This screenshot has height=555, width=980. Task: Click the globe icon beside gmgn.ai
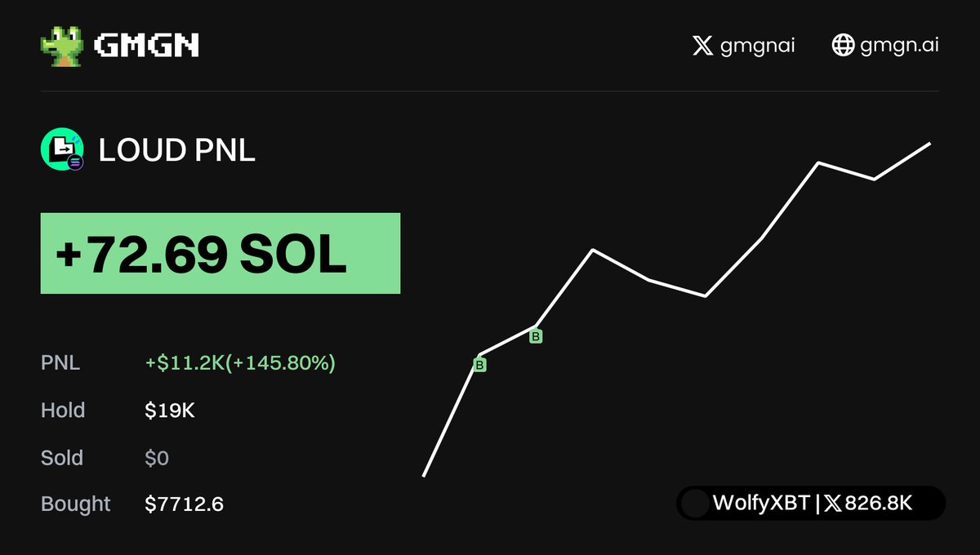point(843,45)
